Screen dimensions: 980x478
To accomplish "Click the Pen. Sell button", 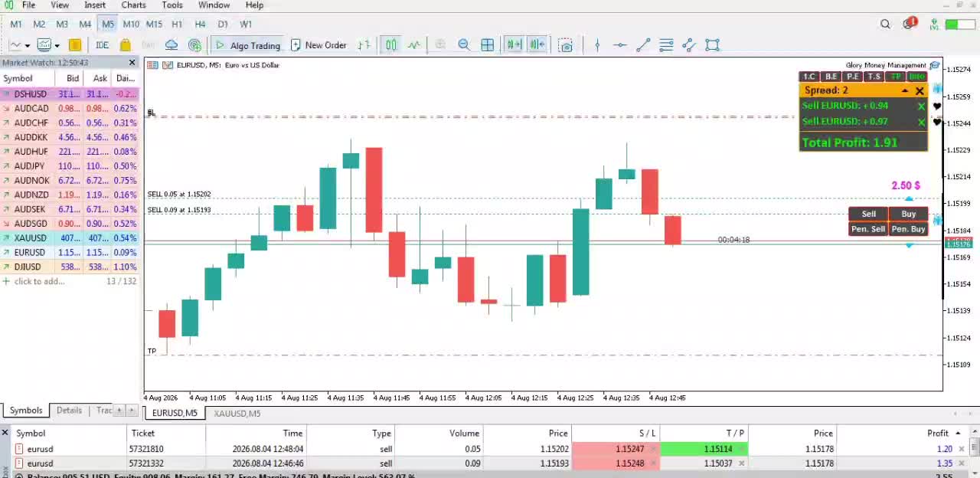I will click(x=868, y=229).
